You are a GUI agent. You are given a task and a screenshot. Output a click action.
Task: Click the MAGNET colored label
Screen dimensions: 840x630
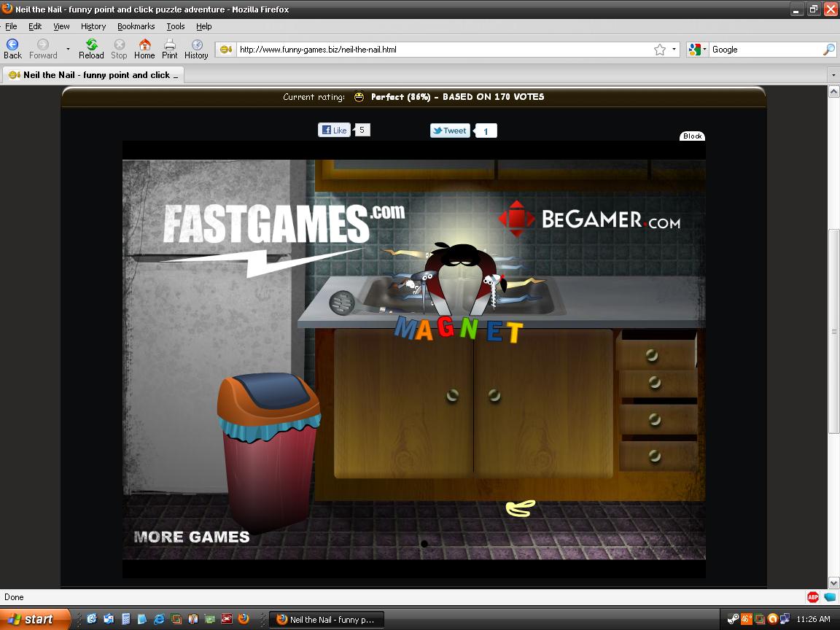pos(459,330)
